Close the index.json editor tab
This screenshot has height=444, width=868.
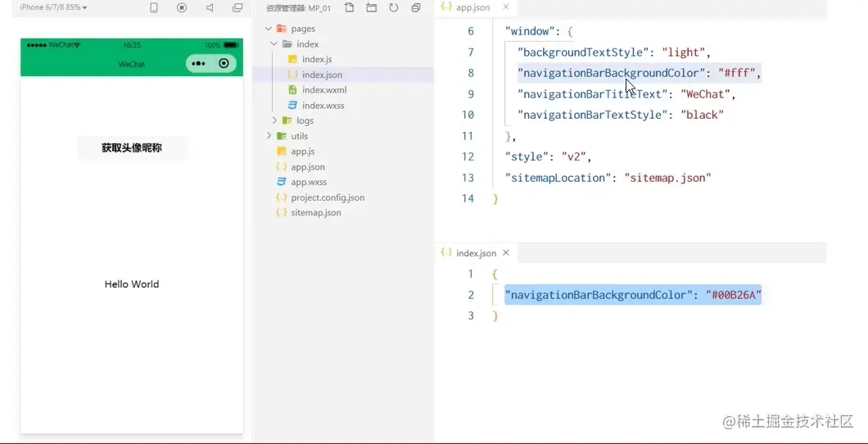point(505,253)
